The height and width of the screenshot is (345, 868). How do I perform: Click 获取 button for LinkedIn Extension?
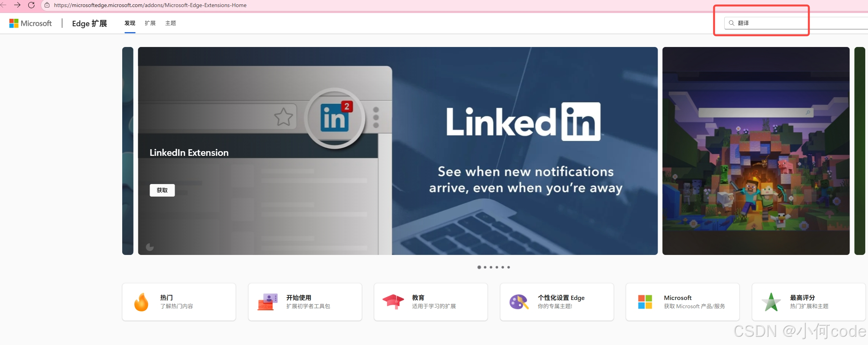(162, 190)
